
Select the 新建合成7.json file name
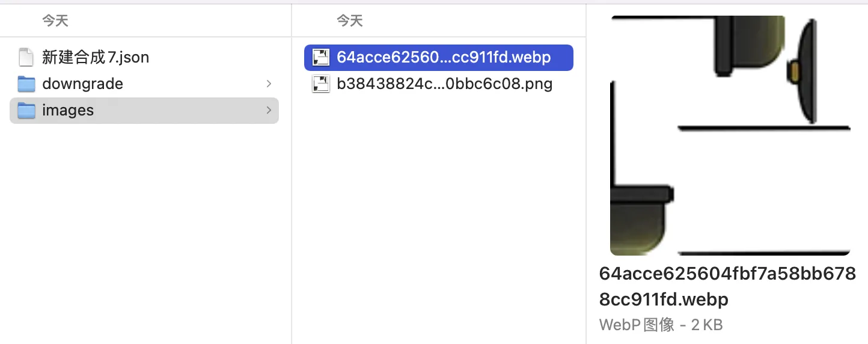[96, 57]
